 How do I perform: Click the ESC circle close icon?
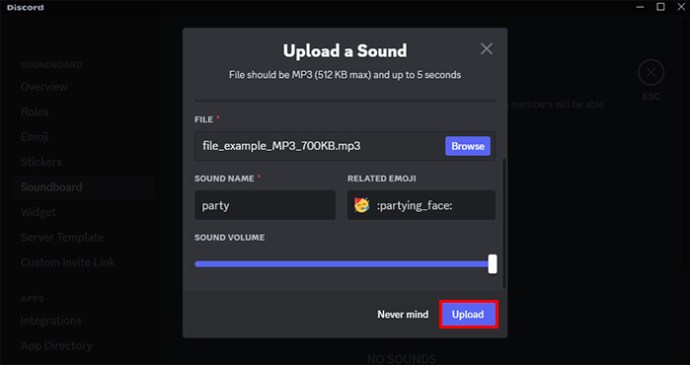[x=651, y=72]
